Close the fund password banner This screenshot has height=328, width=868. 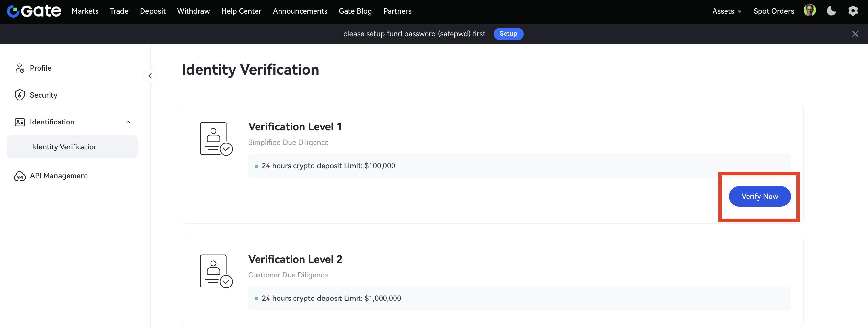point(855,34)
